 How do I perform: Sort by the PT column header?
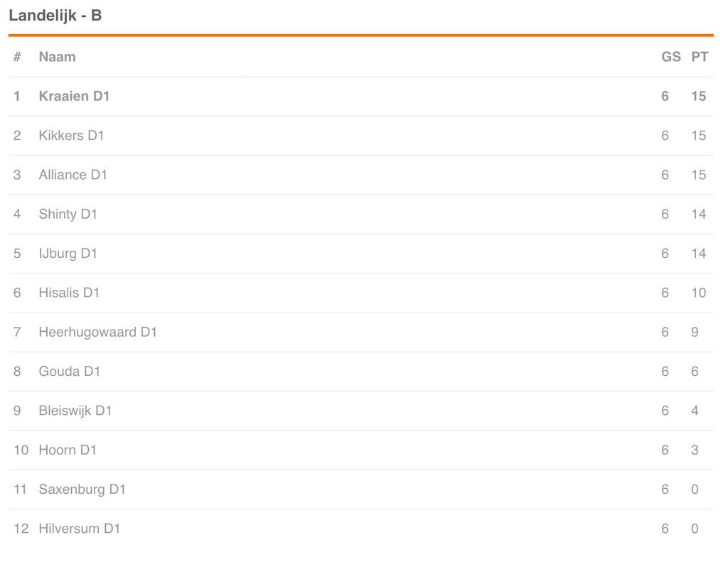[700, 57]
